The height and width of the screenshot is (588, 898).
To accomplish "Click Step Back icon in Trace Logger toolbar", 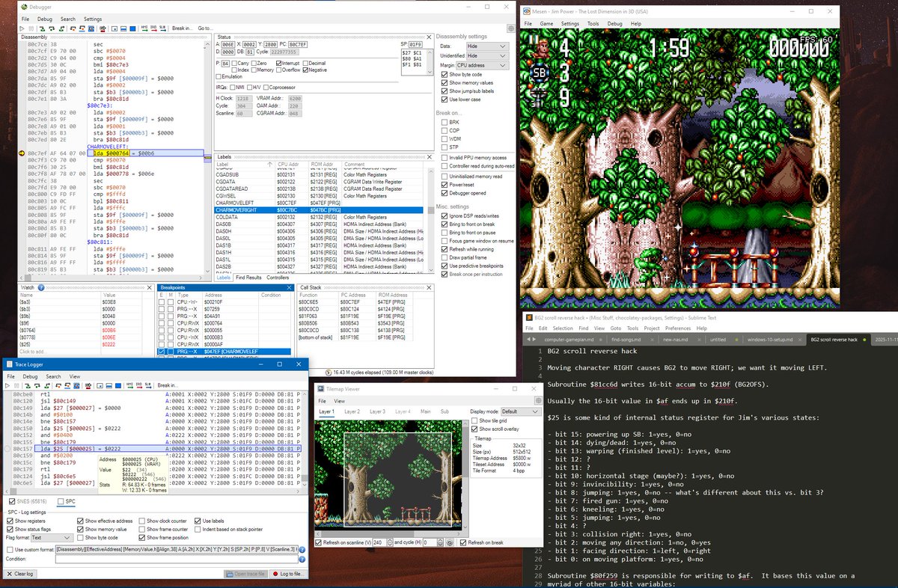I will [x=59, y=385].
